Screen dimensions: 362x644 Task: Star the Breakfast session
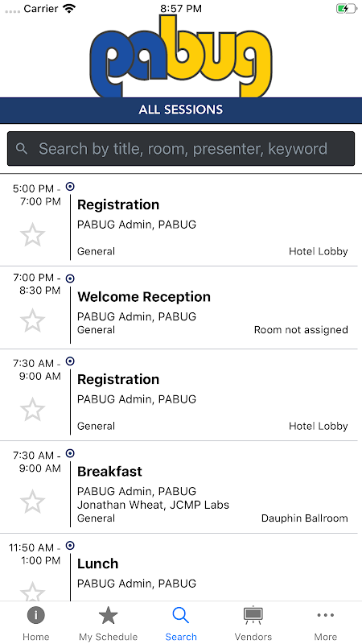coord(32,502)
